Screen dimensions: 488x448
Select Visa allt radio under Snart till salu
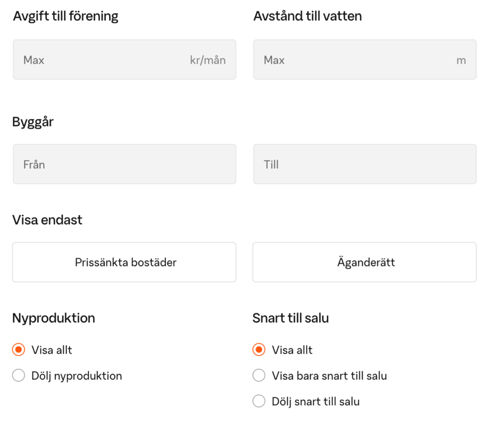(259, 350)
